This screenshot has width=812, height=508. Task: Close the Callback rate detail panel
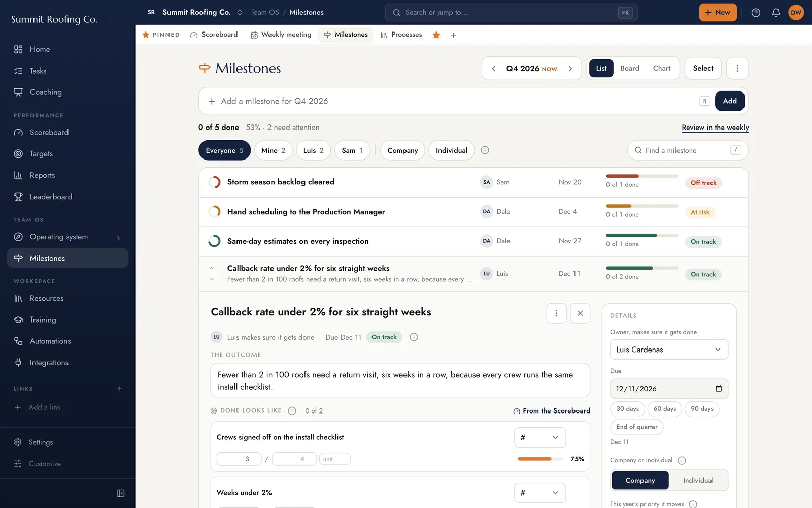(580, 313)
